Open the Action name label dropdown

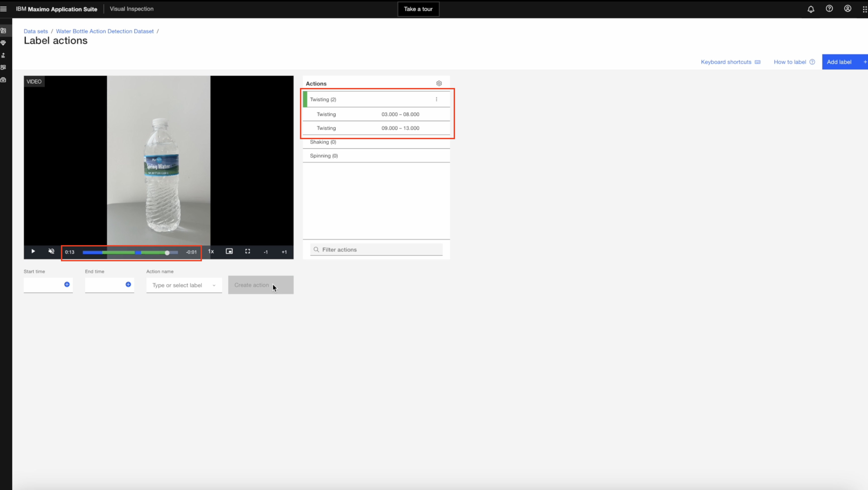(x=184, y=285)
